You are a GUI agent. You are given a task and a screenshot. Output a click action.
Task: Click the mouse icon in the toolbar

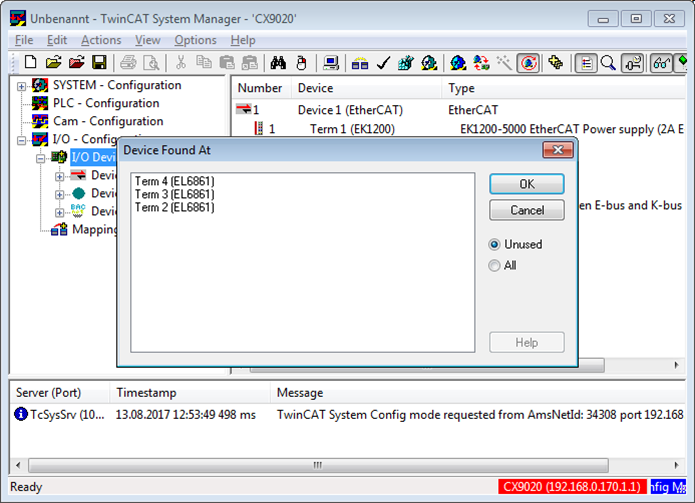[301, 62]
